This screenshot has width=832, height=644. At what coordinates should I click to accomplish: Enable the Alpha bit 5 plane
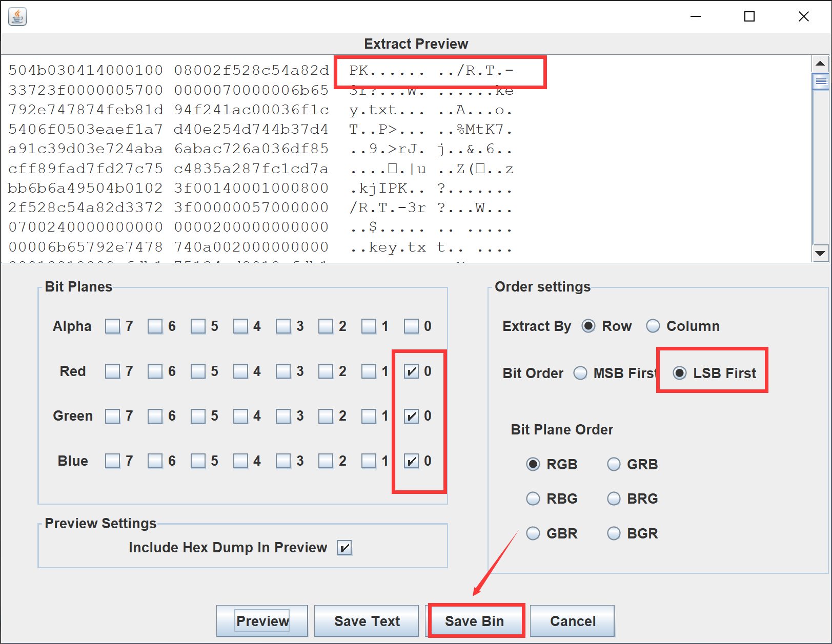(x=198, y=326)
